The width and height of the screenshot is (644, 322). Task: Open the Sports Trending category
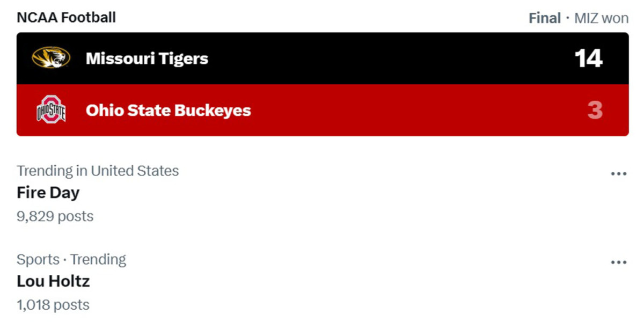[71, 259]
